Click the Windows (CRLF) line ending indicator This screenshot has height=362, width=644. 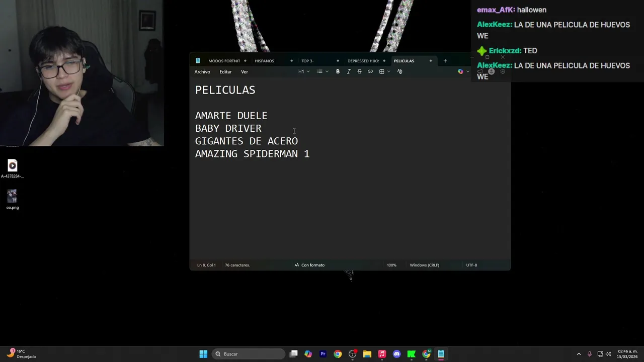point(424,265)
